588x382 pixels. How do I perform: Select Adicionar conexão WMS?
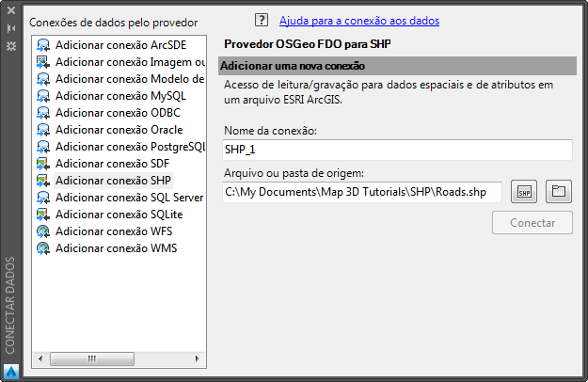point(117,248)
